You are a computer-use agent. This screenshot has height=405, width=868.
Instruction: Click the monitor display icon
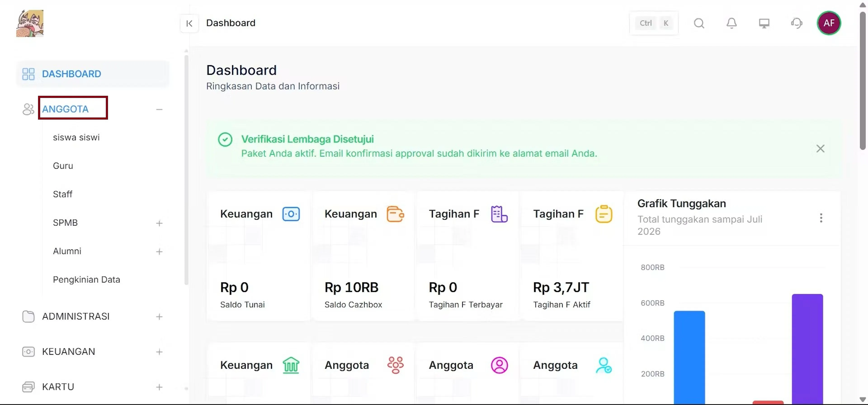(764, 23)
